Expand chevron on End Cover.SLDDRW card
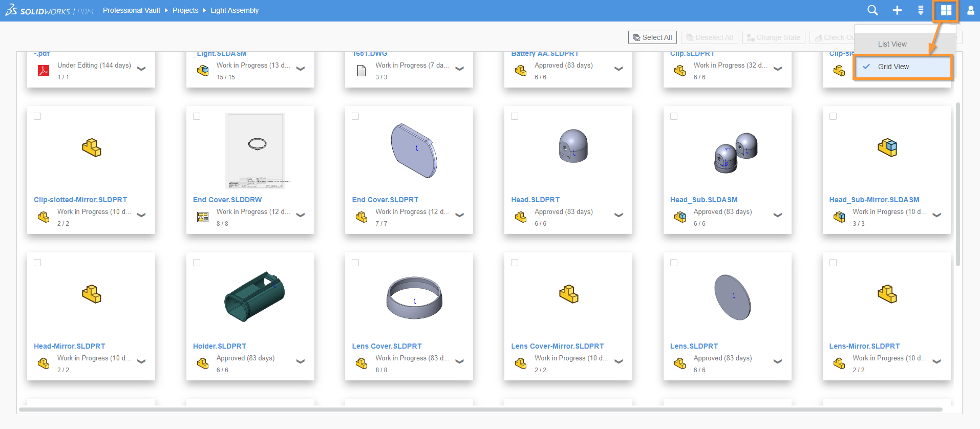Image resolution: width=980 pixels, height=429 pixels. pyautogui.click(x=301, y=216)
